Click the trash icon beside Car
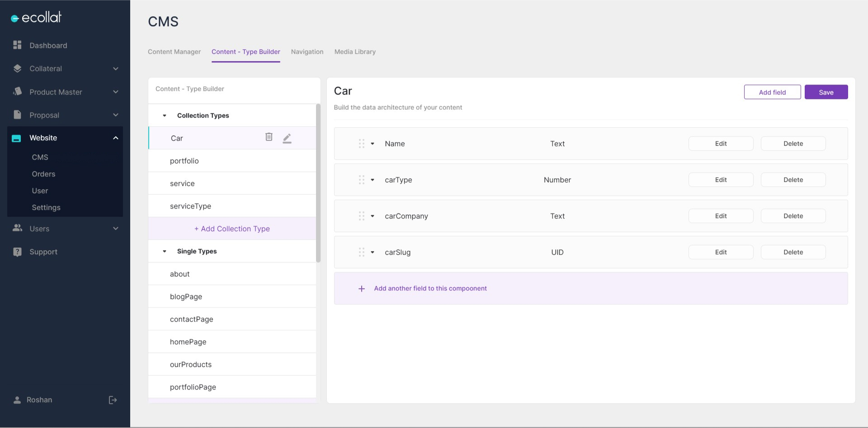The width and height of the screenshot is (868, 428). [x=269, y=137]
